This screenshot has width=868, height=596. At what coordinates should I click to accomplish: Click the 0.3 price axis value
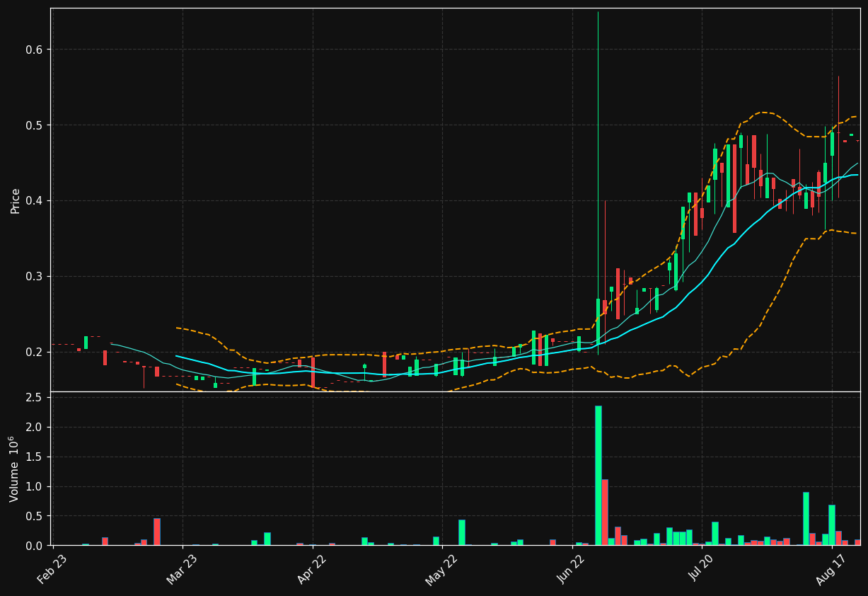point(35,276)
